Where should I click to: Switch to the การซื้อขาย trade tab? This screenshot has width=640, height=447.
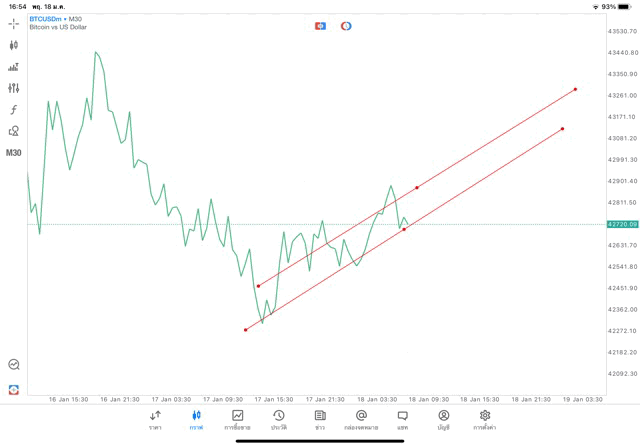(x=238, y=419)
